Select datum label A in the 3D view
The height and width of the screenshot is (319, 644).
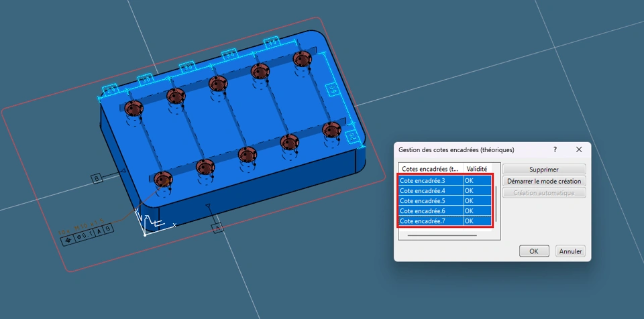pyautogui.click(x=217, y=228)
